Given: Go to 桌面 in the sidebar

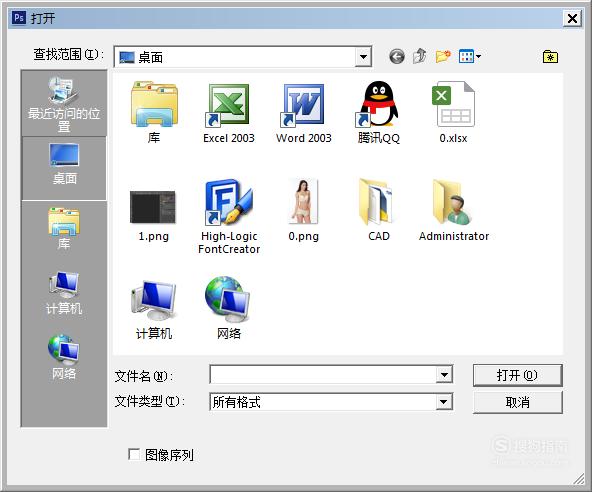Looking at the screenshot, I should [64, 168].
